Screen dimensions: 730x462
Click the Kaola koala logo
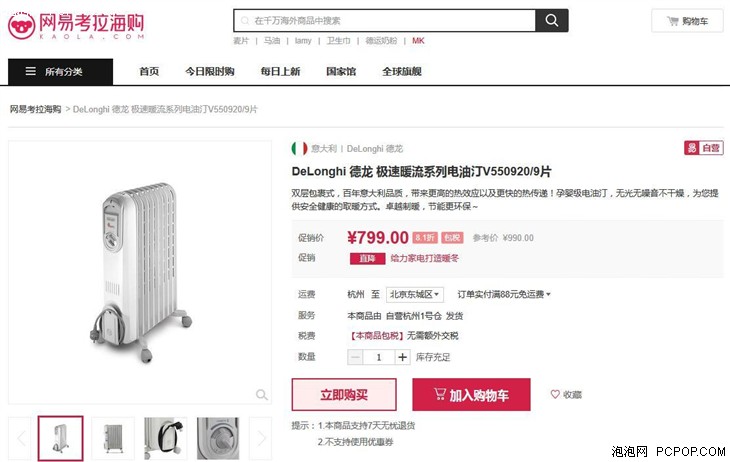pos(21,25)
